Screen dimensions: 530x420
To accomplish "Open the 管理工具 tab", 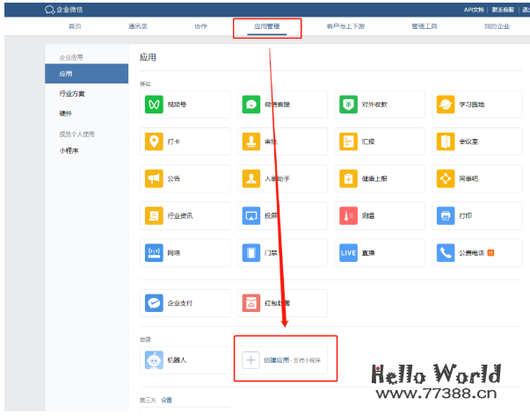I will tap(425, 26).
